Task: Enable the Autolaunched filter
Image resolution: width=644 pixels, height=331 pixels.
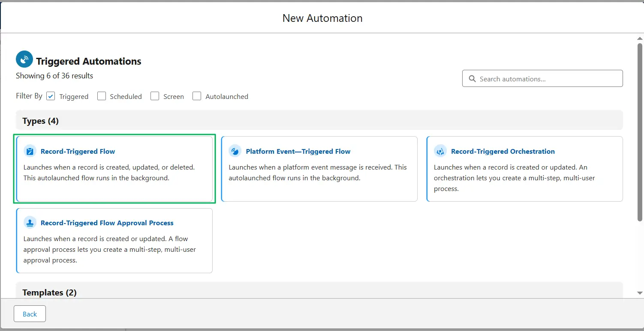Action: coord(196,96)
